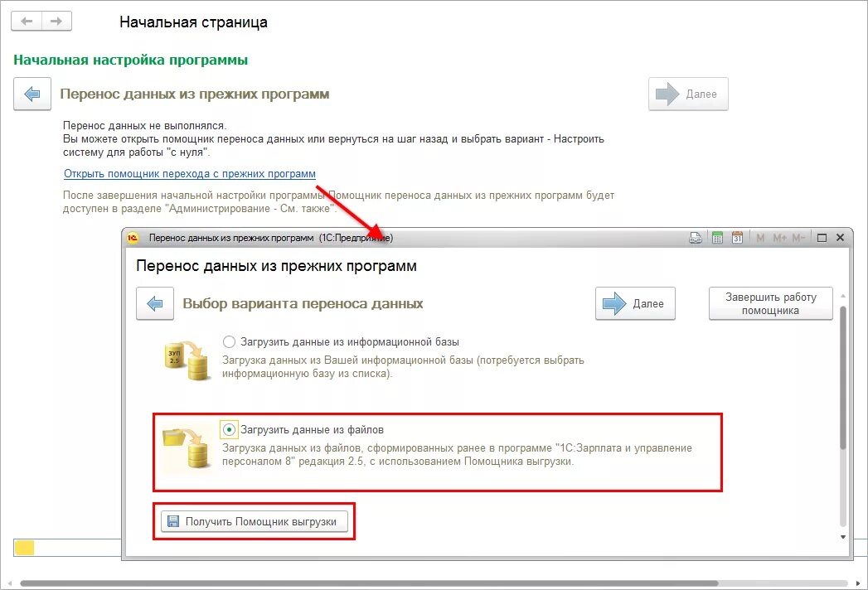Click the M+ memory add button

click(x=779, y=238)
